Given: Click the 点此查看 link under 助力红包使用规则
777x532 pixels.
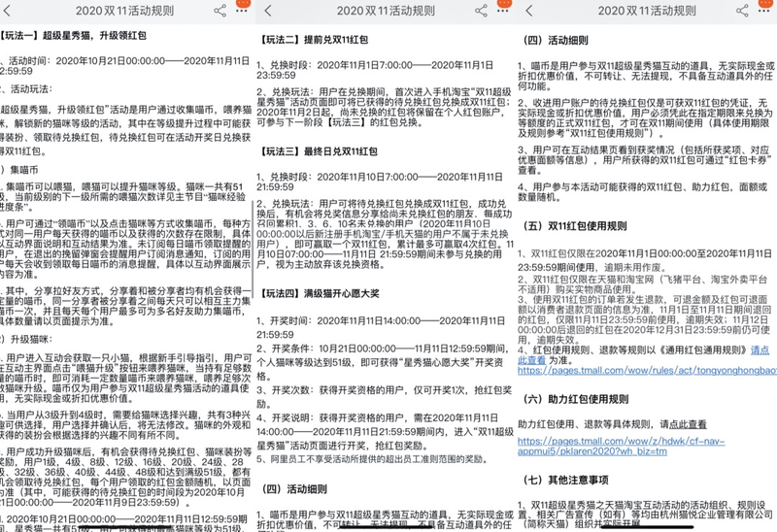Looking at the screenshot, I should click(688, 424).
